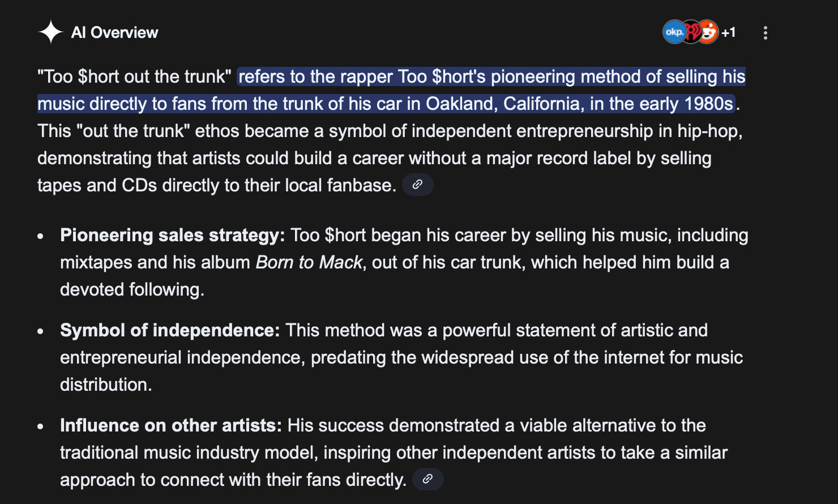Click the 'Pioneering sales strategy:' heading
The image size is (838, 504).
click(172, 235)
